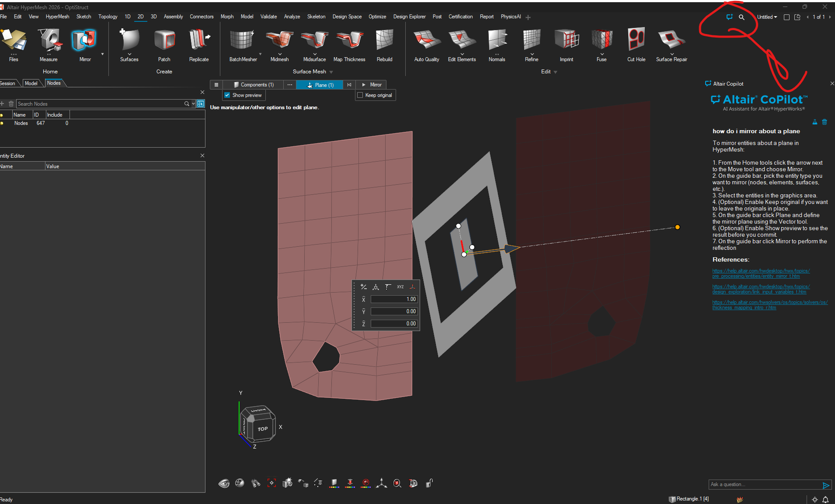Click the Ask a question field
Image resolution: width=835 pixels, height=504 pixels.
click(765, 484)
